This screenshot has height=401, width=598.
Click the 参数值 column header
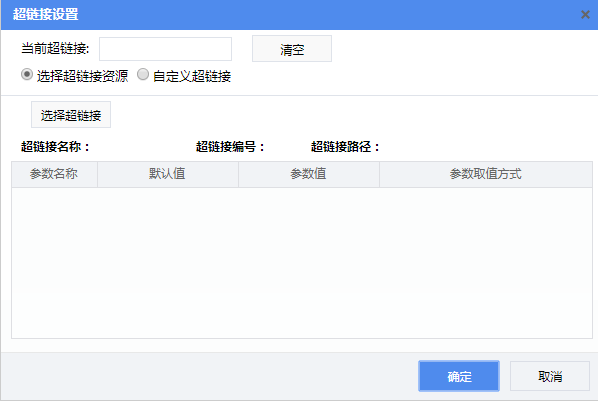[x=309, y=174]
